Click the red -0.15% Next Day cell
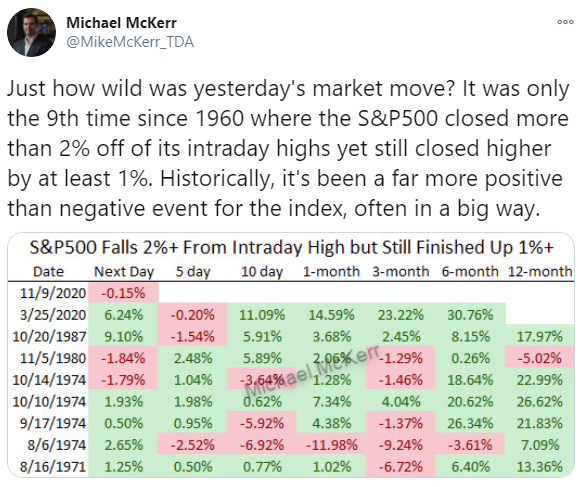This screenshot has height=487, width=584. (123, 293)
